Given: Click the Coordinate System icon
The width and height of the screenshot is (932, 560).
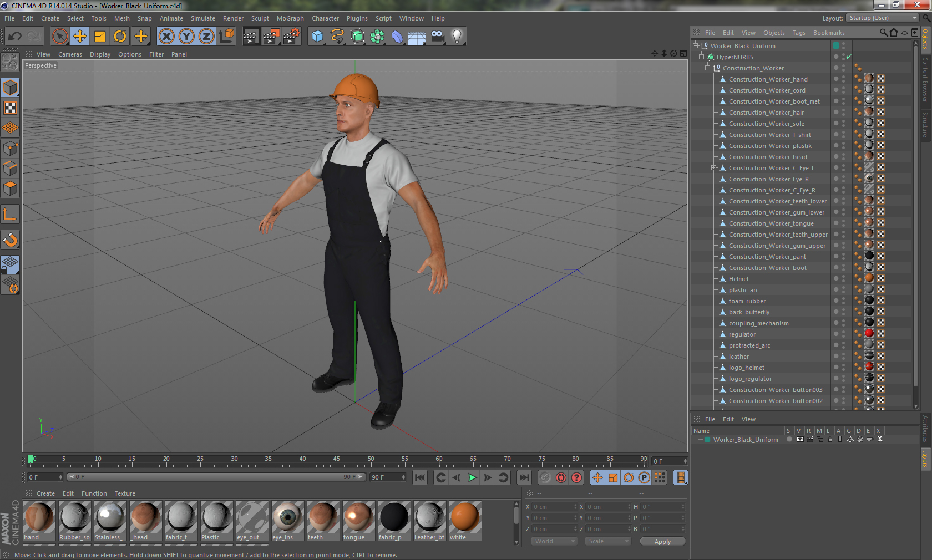Looking at the screenshot, I should pos(226,37).
